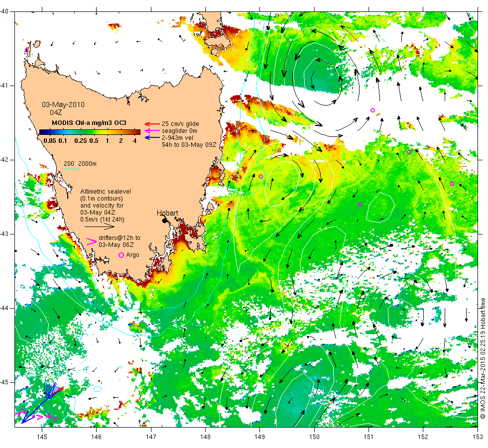Click the '149' longitude axis label
488x448 pixels.
point(260,437)
